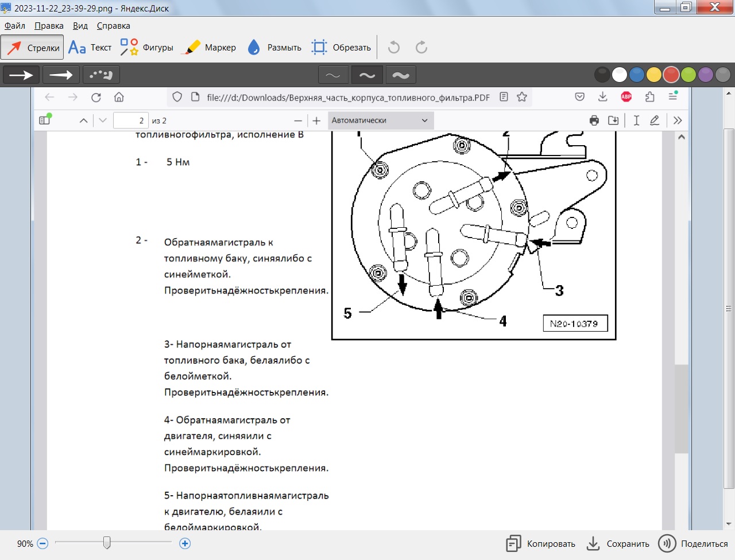This screenshot has height=560, width=735.
Task: Select the Стрелки arrows tool
Action: [x=32, y=48]
